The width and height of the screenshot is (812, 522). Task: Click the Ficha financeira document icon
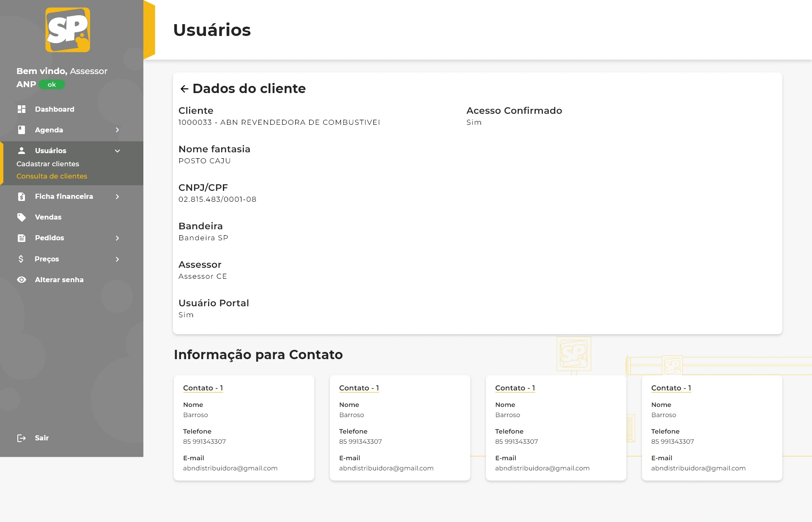click(22, 197)
